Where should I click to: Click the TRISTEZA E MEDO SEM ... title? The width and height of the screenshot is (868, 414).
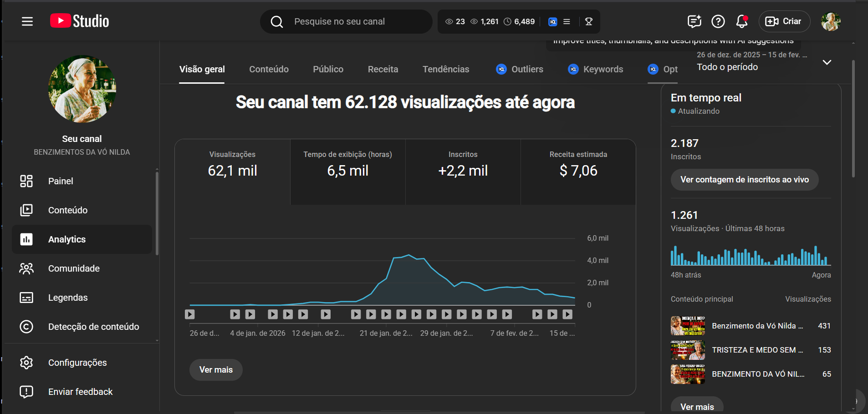757,350
